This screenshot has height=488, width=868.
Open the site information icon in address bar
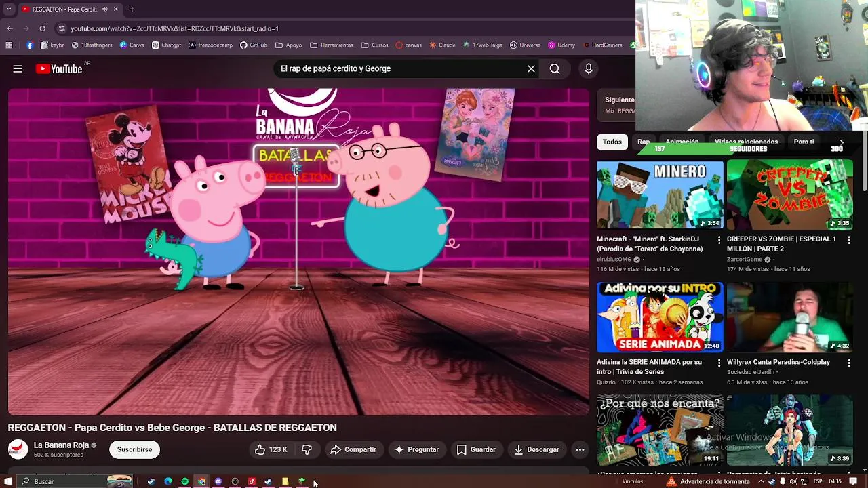62,28
